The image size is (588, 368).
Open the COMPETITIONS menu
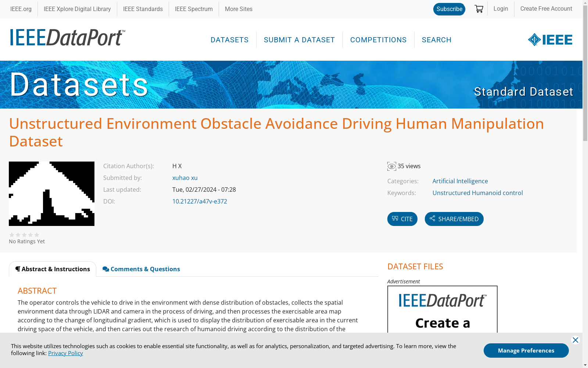(x=379, y=40)
